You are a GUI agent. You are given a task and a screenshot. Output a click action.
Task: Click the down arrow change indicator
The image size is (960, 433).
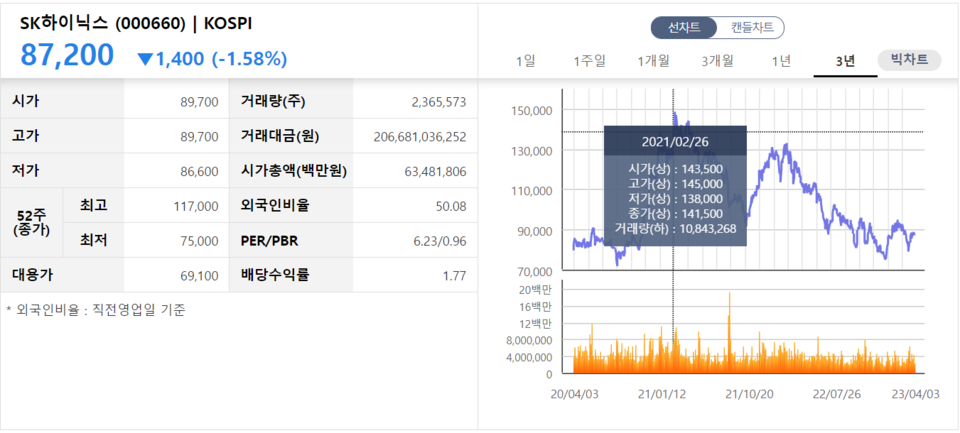click(145, 59)
